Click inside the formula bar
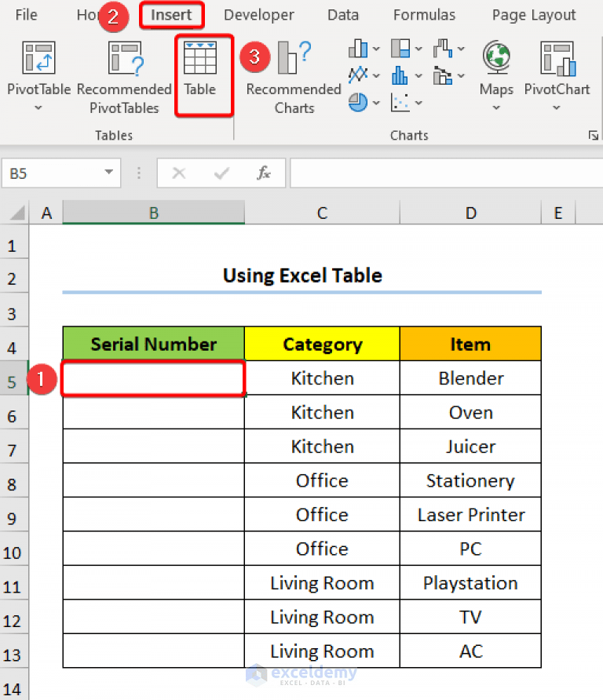The width and height of the screenshot is (603, 700). pyautogui.click(x=447, y=173)
